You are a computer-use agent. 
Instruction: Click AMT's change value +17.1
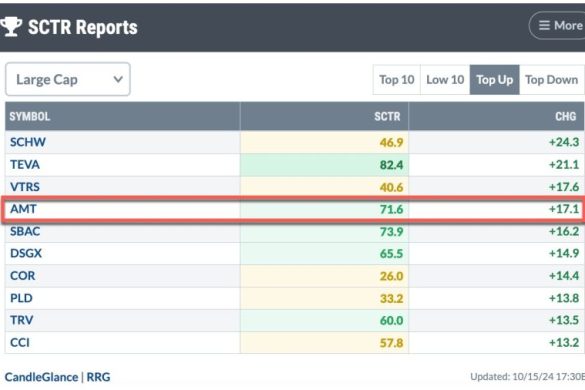point(564,209)
